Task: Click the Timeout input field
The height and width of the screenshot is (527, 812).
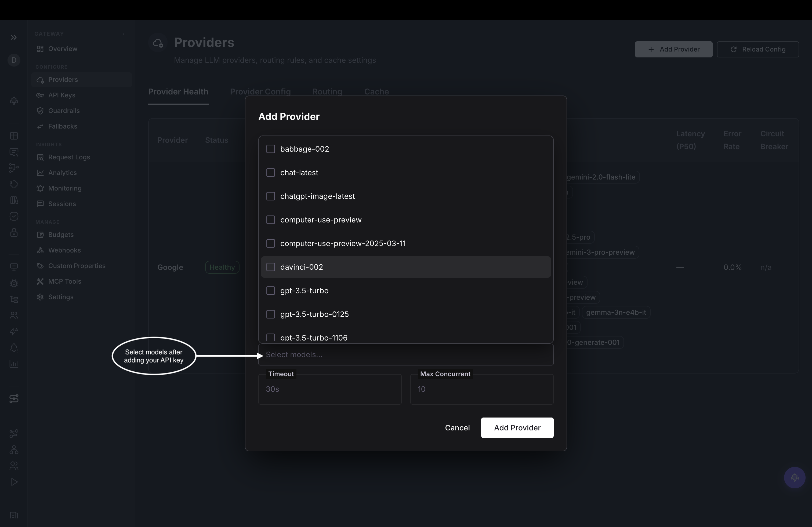Action: (x=330, y=389)
